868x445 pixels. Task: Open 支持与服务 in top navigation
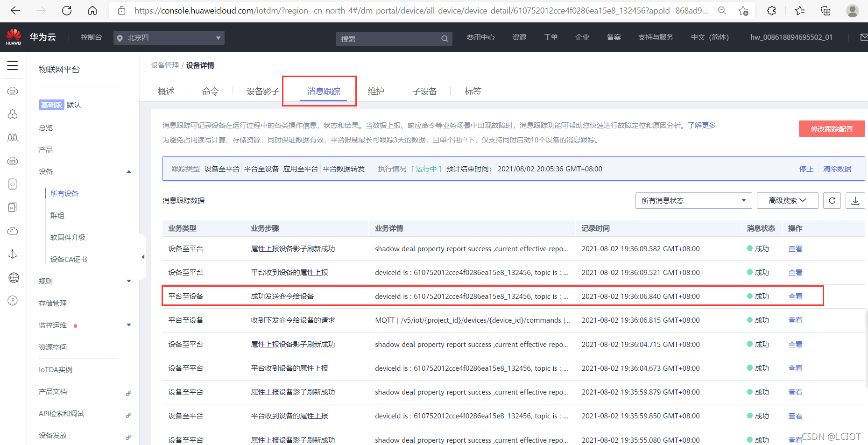click(x=656, y=37)
